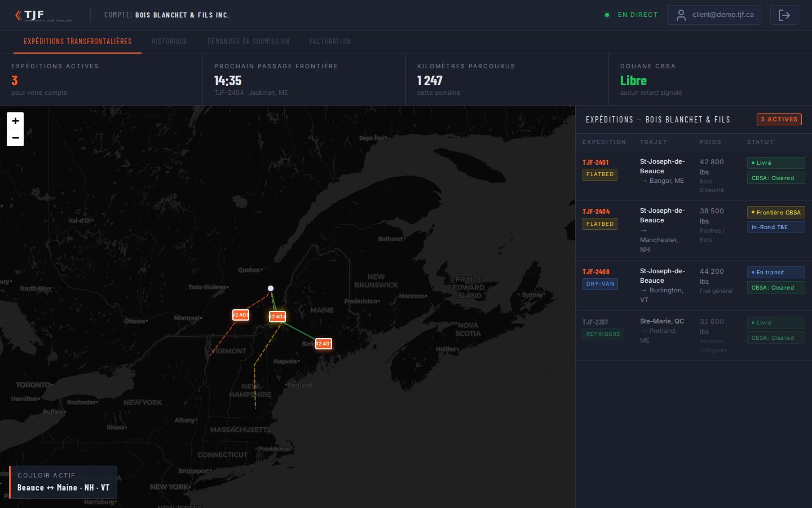The height and width of the screenshot is (508, 812).
Task: Click the EXPÉDITION column header
Action: click(x=604, y=142)
